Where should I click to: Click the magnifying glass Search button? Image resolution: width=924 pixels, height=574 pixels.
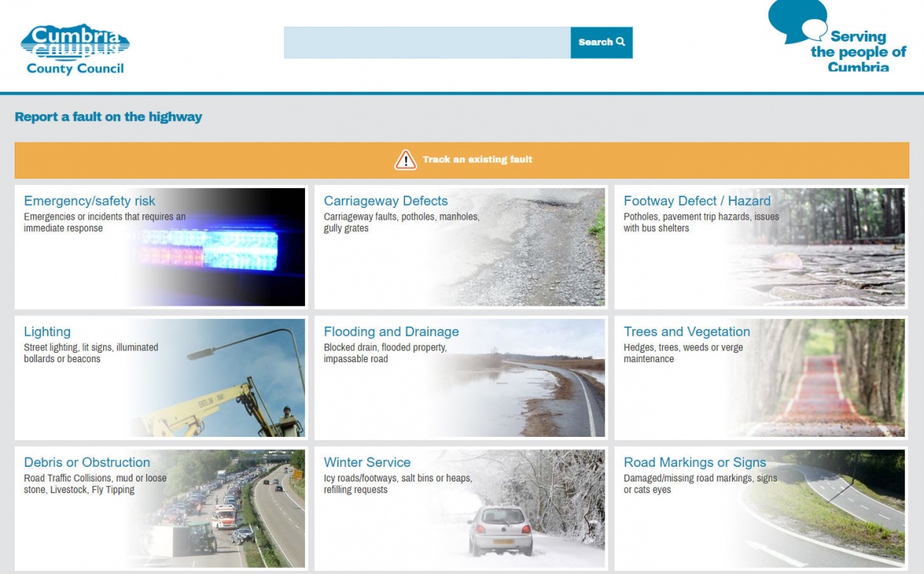(601, 42)
